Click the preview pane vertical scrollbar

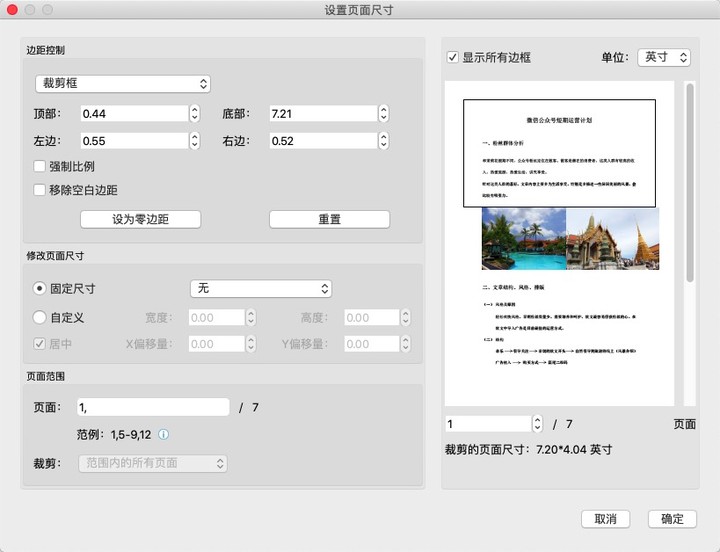point(690,180)
